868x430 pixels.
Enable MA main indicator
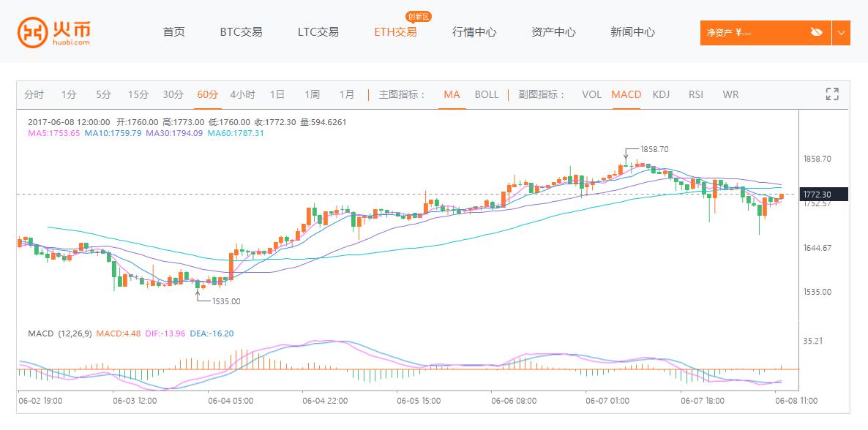click(452, 94)
